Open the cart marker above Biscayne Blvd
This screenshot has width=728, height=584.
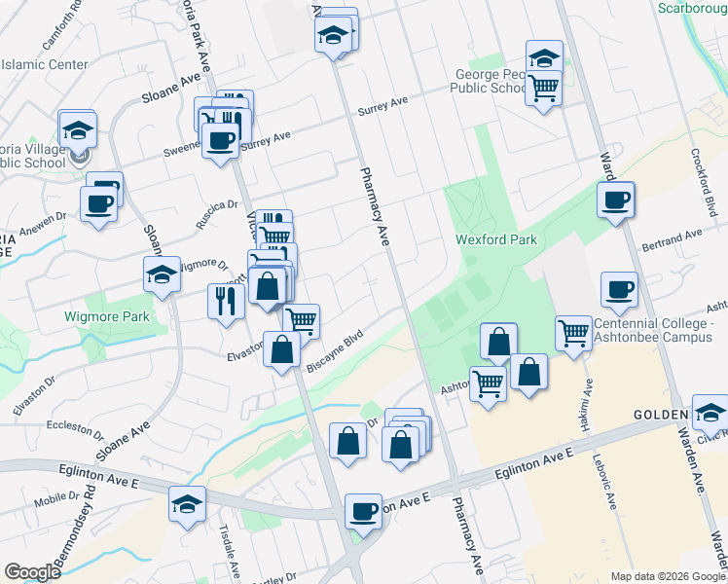click(x=304, y=320)
